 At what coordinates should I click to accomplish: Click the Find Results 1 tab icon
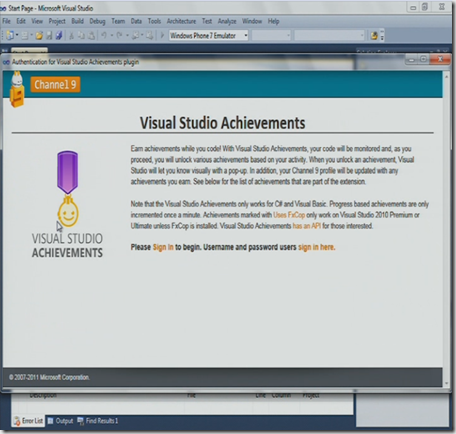[80, 421]
